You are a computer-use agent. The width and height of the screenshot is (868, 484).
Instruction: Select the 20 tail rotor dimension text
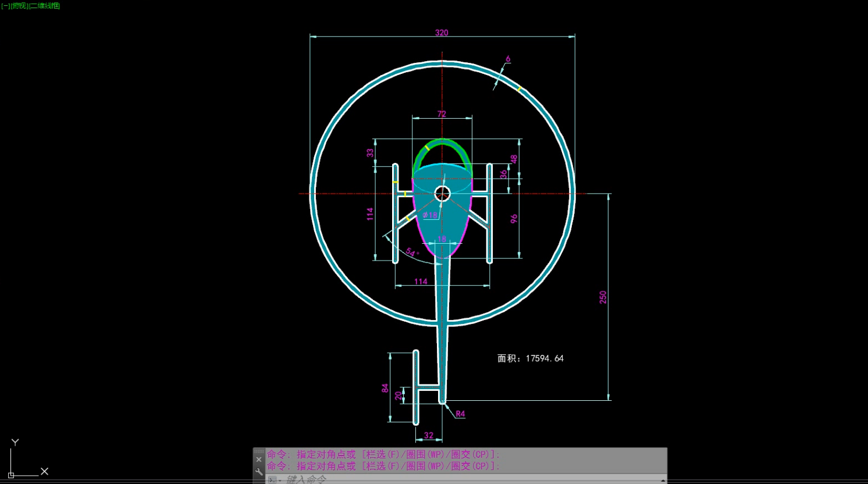(398, 396)
